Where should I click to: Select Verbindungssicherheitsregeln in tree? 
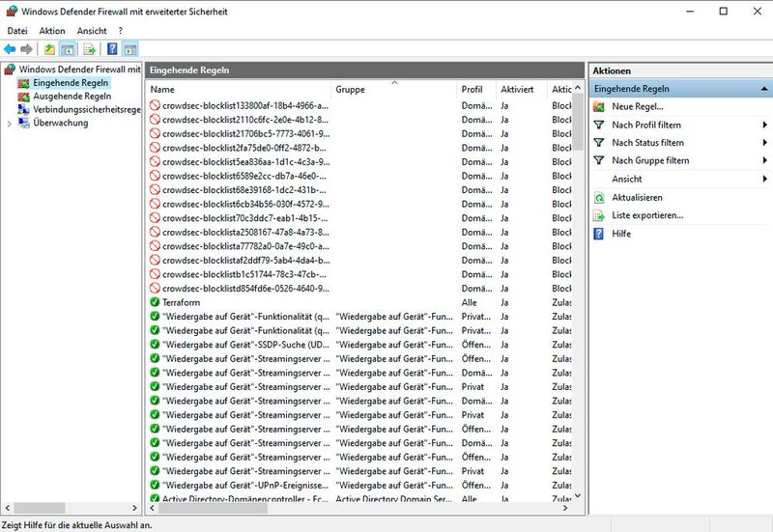[x=87, y=109]
